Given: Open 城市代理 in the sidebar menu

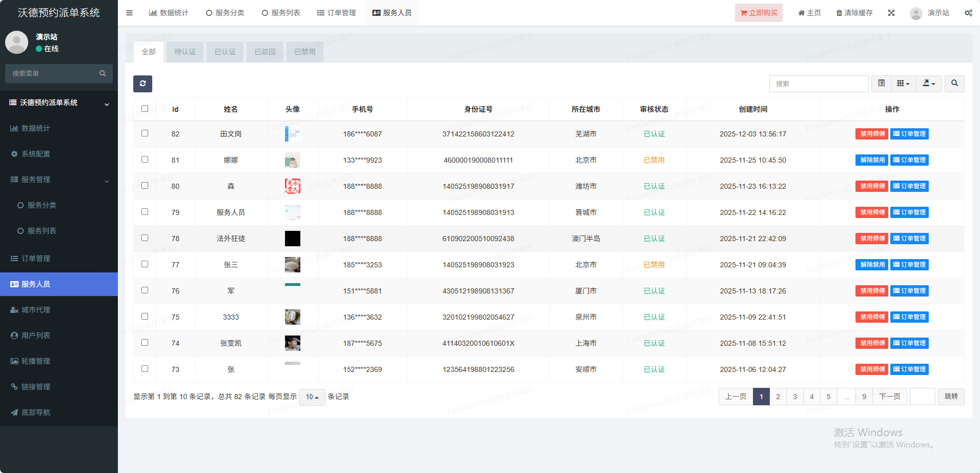Looking at the screenshot, I should (36, 310).
